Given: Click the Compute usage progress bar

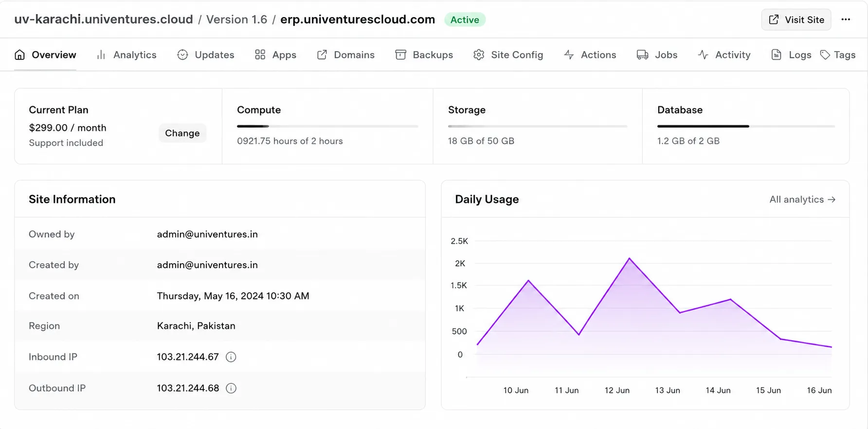Looking at the screenshot, I should [x=327, y=126].
